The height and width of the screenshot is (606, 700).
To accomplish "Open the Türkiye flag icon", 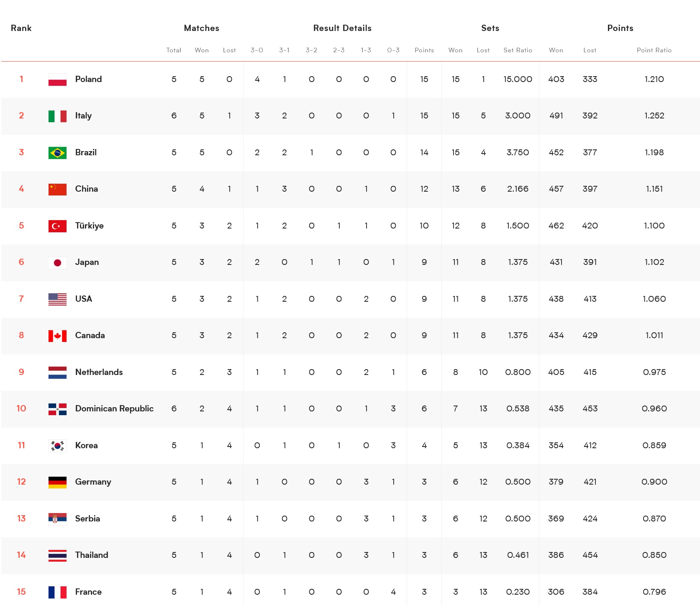I will tap(57, 226).
